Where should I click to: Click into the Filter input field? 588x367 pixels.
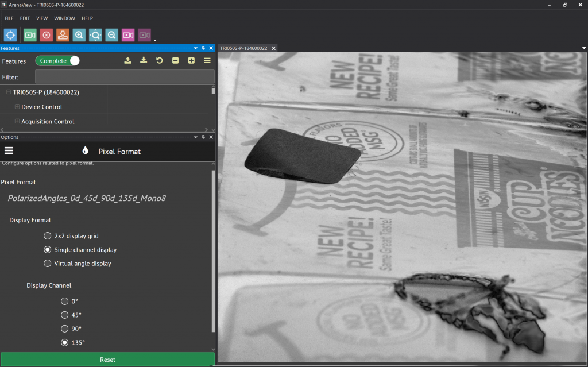[125, 77]
